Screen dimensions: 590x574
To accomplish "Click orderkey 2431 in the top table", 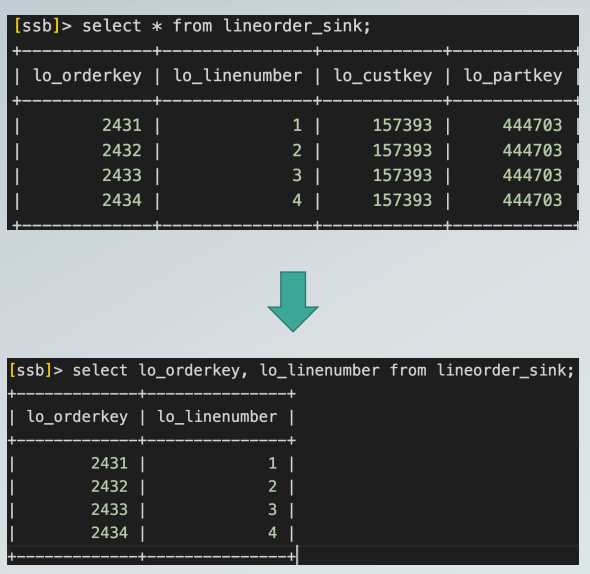I will point(122,125).
